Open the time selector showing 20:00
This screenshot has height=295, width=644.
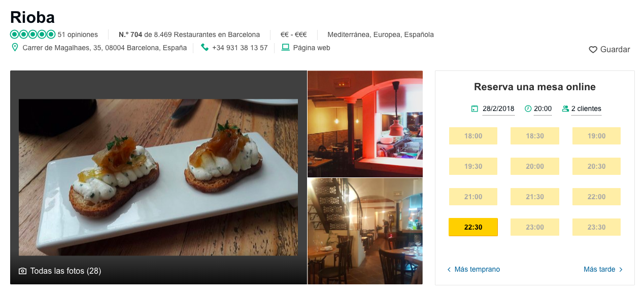coord(543,109)
